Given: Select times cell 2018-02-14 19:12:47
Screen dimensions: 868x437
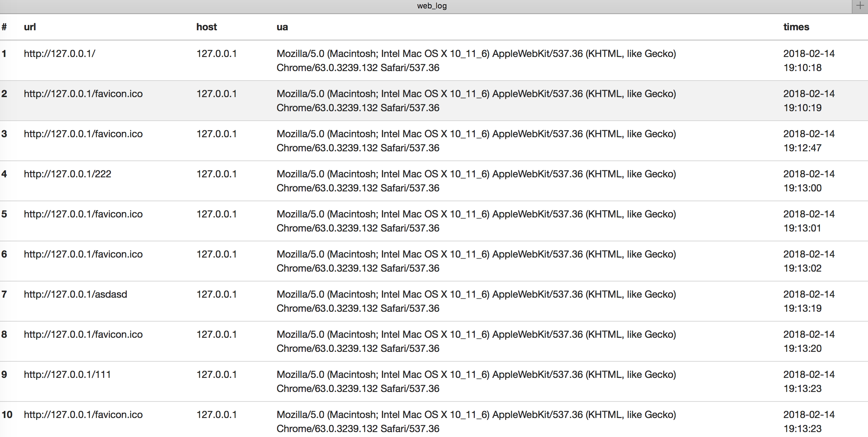Looking at the screenshot, I should click(x=809, y=141).
